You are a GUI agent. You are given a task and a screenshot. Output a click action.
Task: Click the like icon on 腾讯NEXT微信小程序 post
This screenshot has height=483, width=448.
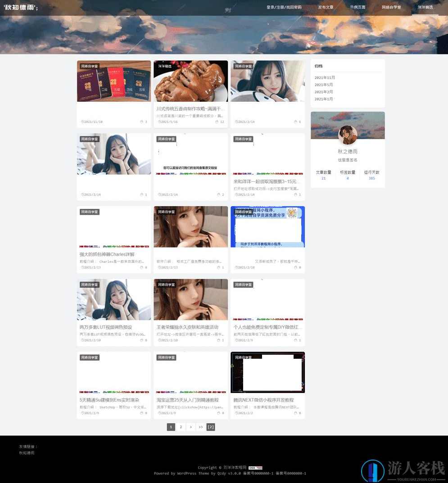point(294,413)
